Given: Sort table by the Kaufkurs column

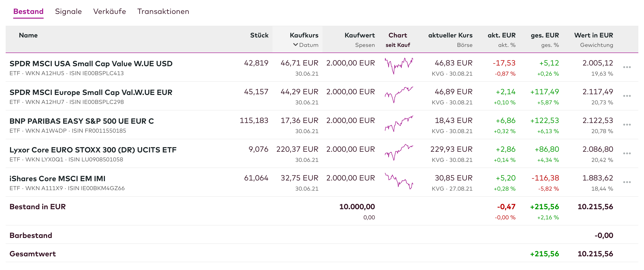Looking at the screenshot, I should click(304, 35).
